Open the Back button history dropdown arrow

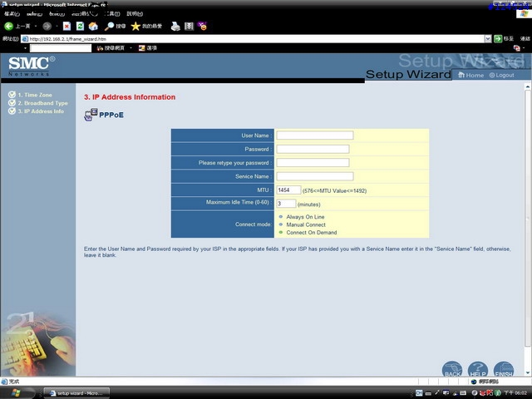36,26
